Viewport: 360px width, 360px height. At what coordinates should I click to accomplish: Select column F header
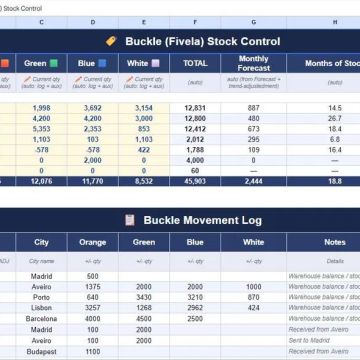pyautogui.click(x=195, y=22)
